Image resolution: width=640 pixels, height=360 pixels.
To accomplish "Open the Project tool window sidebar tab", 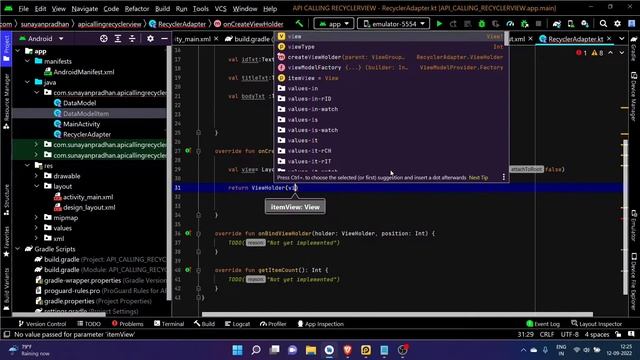I will [x=6, y=49].
